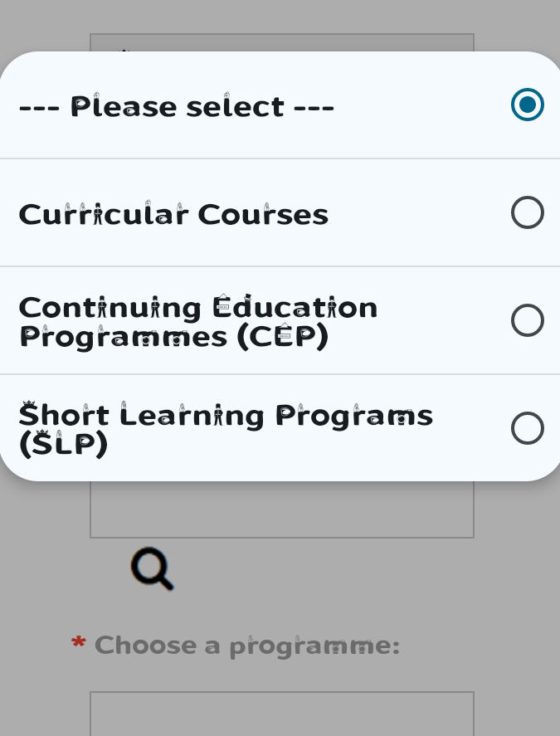Click the empty circle next to CEP
This screenshot has width=560, height=736.
[x=528, y=320]
